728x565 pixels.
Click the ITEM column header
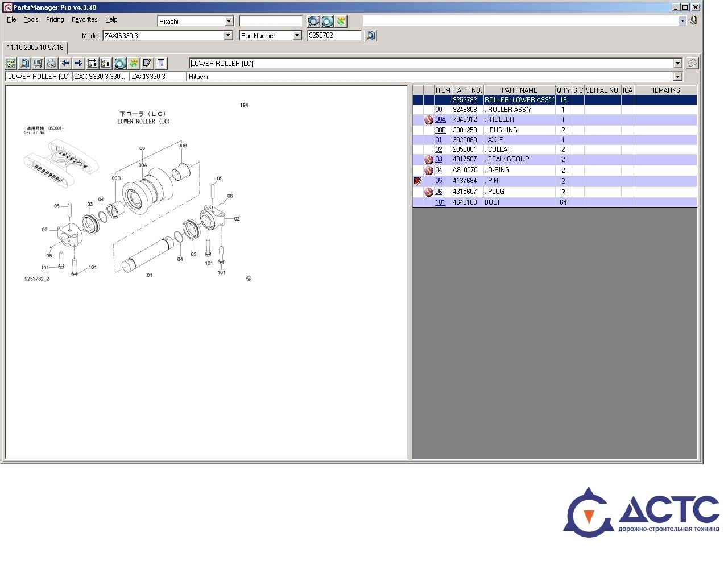(x=443, y=90)
